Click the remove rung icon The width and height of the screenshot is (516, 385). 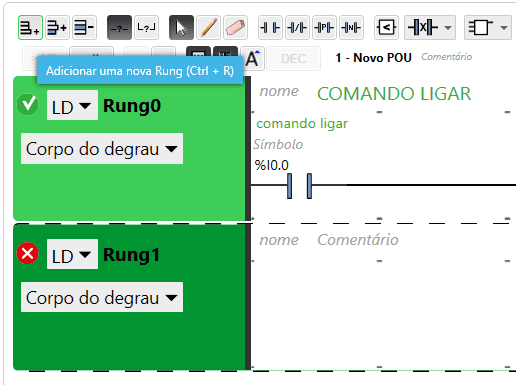click(84, 27)
